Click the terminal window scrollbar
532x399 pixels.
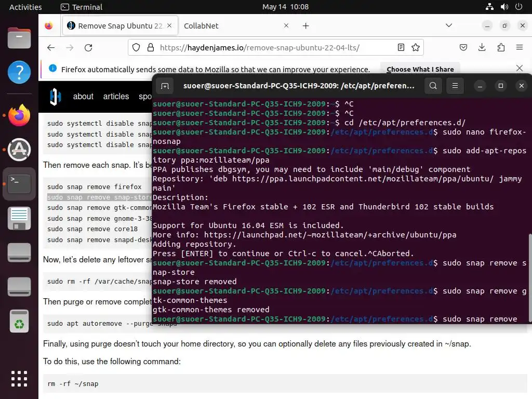click(x=529, y=277)
